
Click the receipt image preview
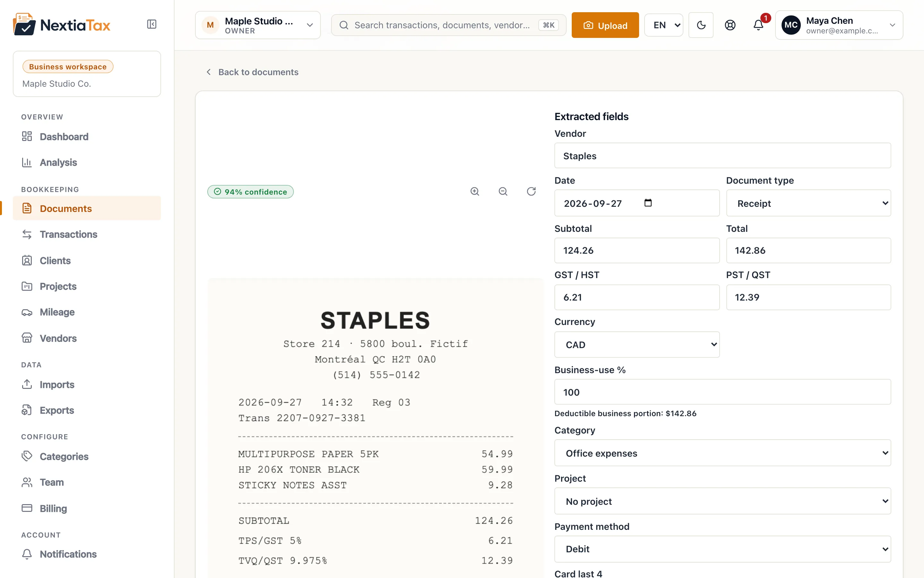(375, 428)
